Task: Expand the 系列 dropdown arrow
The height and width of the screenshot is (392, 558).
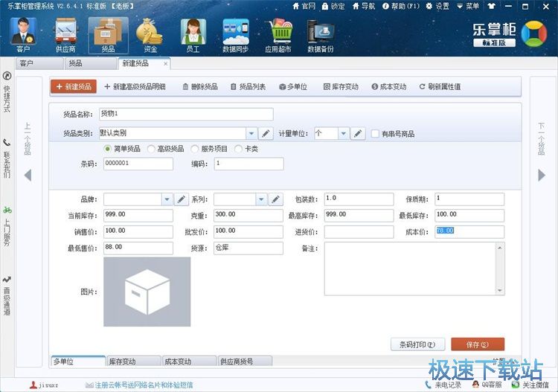Action: point(261,199)
